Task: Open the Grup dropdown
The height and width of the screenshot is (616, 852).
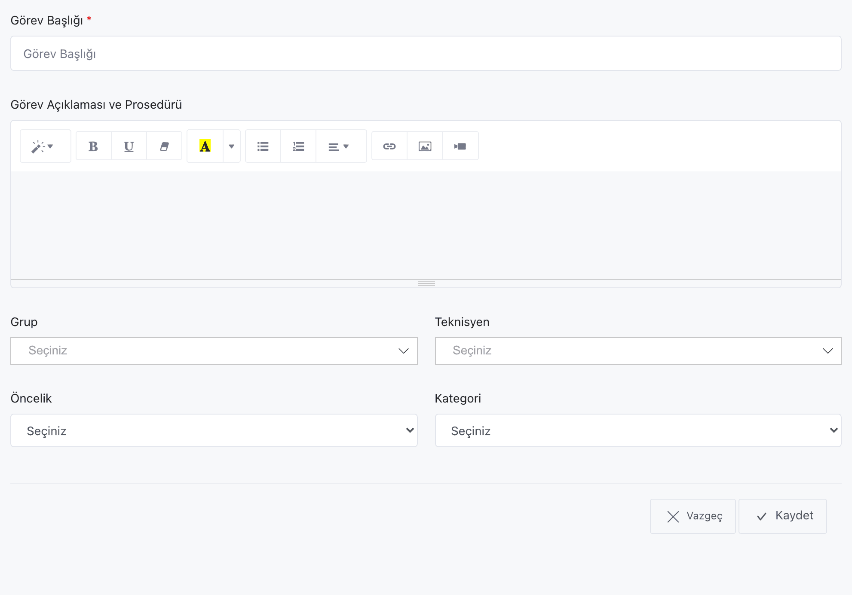Action: (x=214, y=351)
